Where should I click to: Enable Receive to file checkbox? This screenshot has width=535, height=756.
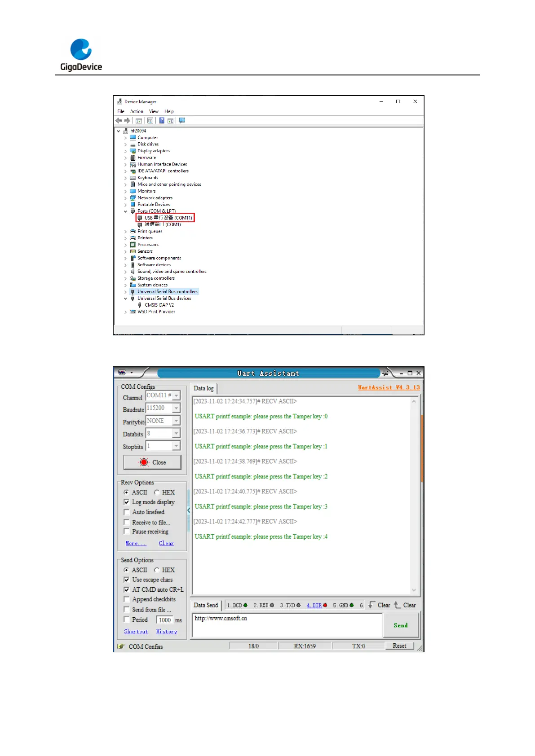(127, 523)
